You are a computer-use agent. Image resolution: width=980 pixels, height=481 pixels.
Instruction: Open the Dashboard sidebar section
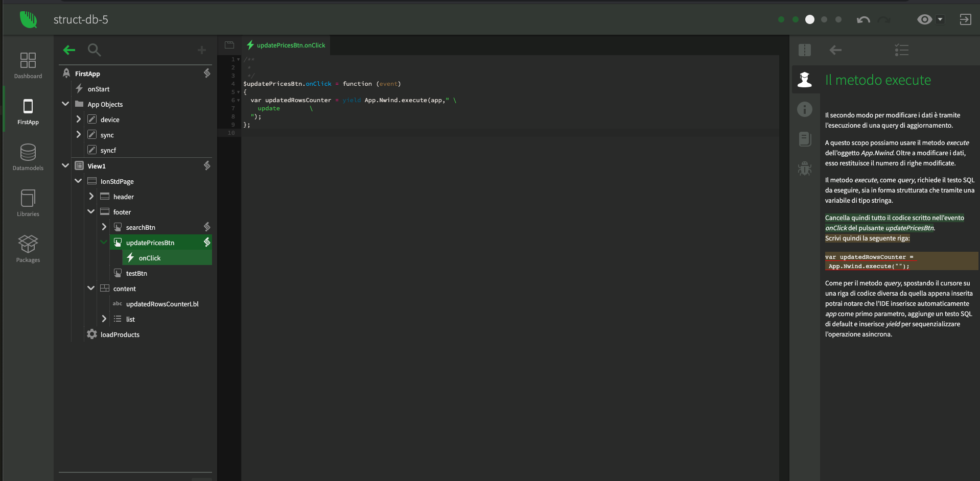point(28,66)
